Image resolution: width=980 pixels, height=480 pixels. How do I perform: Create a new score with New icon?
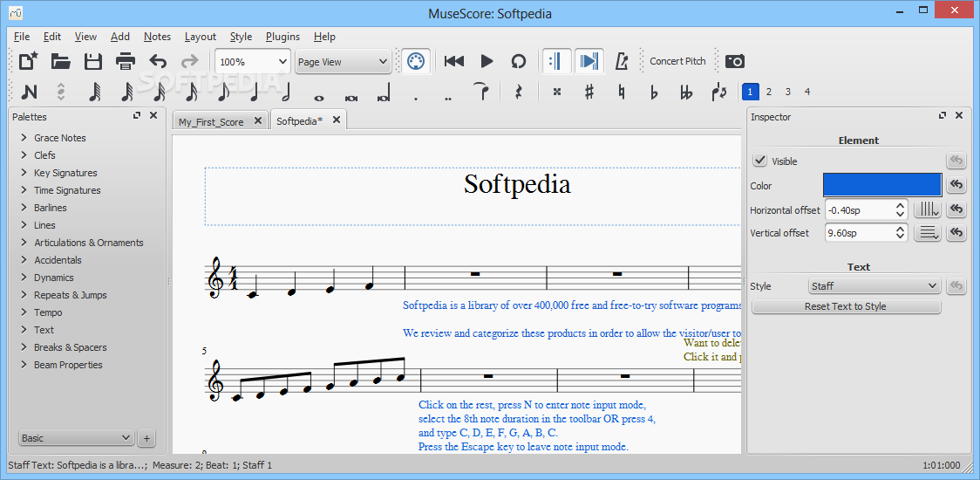(x=28, y=61)
